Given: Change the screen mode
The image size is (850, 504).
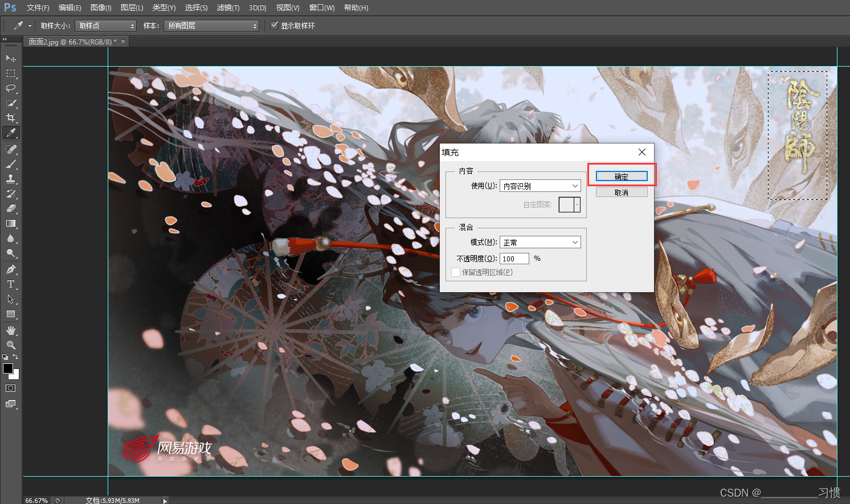Looking at the screenshot, I should pyautogui.click(x=11, y=404).
